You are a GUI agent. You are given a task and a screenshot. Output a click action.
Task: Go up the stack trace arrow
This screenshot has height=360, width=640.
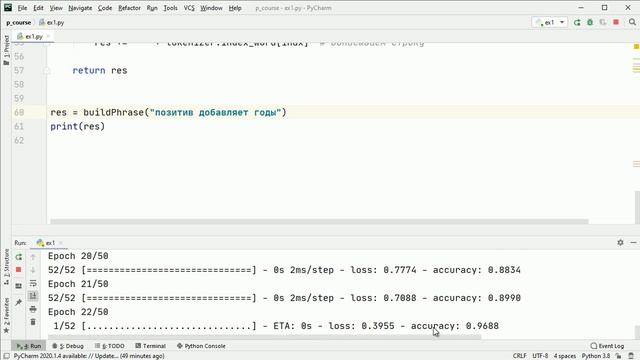coord(33,257)
